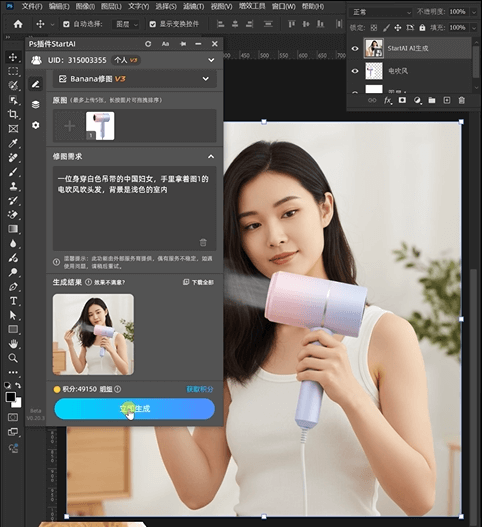
Task: Open the 增效工具 menu
Action: pos(252,6)
